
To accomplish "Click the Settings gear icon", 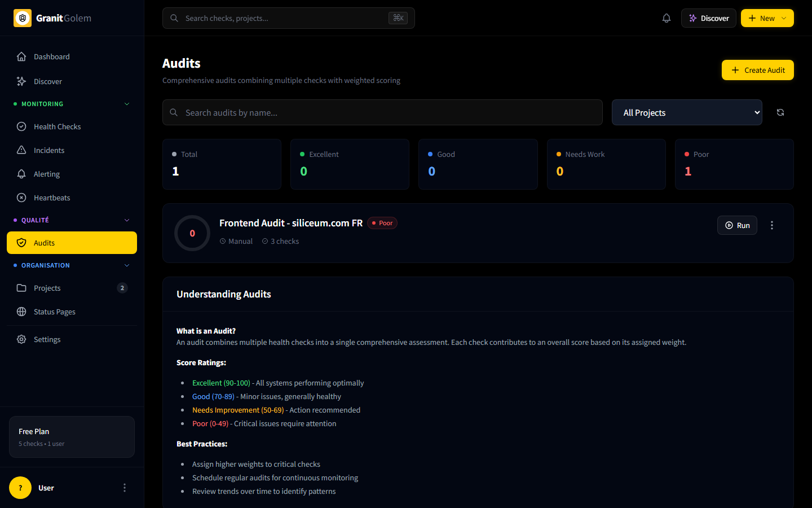I will coord(21,339).
